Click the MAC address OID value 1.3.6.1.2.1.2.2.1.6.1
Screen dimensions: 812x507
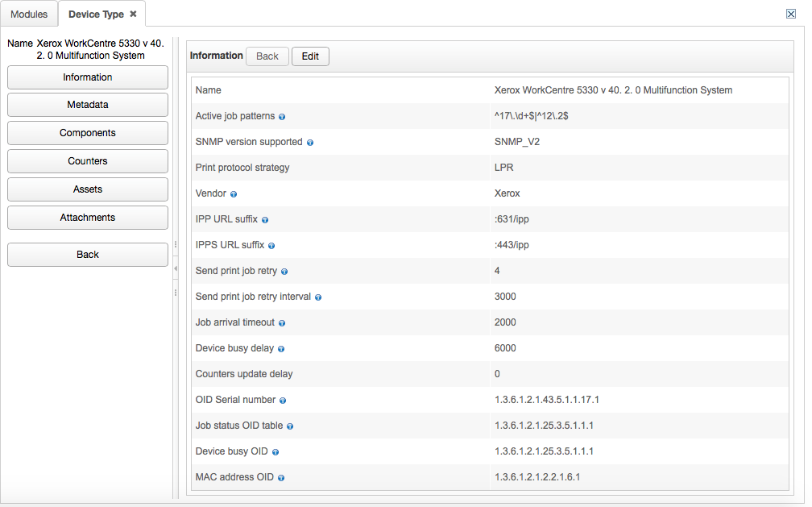click(537, 477)
